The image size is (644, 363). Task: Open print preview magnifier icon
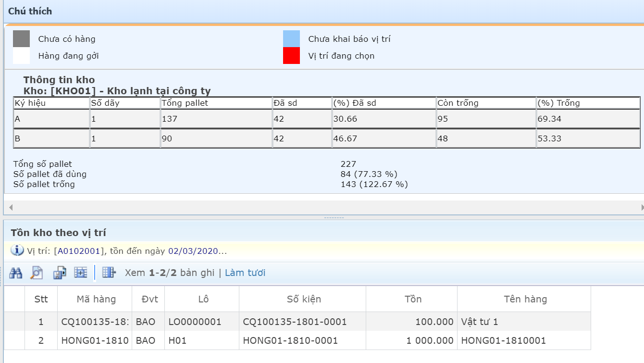pos(37,273)
